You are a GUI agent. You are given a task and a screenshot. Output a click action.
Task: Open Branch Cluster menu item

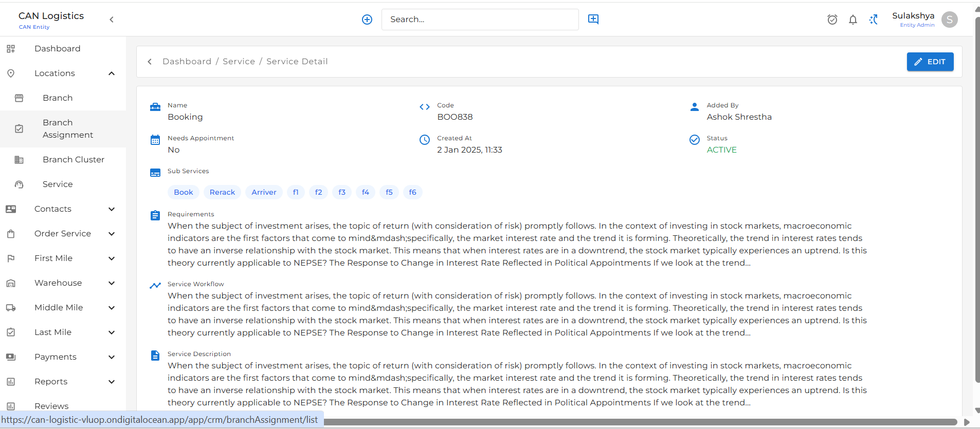pyautogui.click(x=63, y=160)
